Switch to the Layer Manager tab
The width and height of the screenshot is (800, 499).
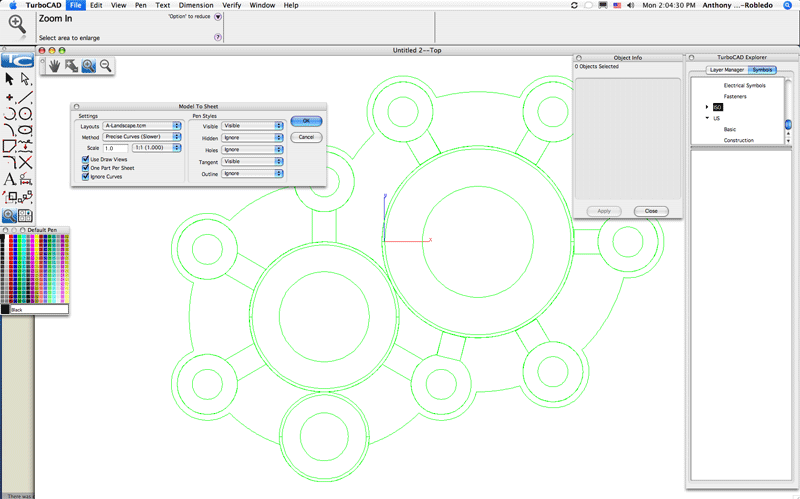pos(726,70)
